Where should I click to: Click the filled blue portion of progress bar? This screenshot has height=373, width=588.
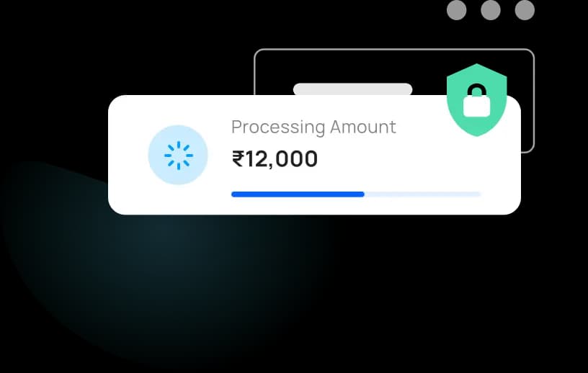[x=298, y=194]
